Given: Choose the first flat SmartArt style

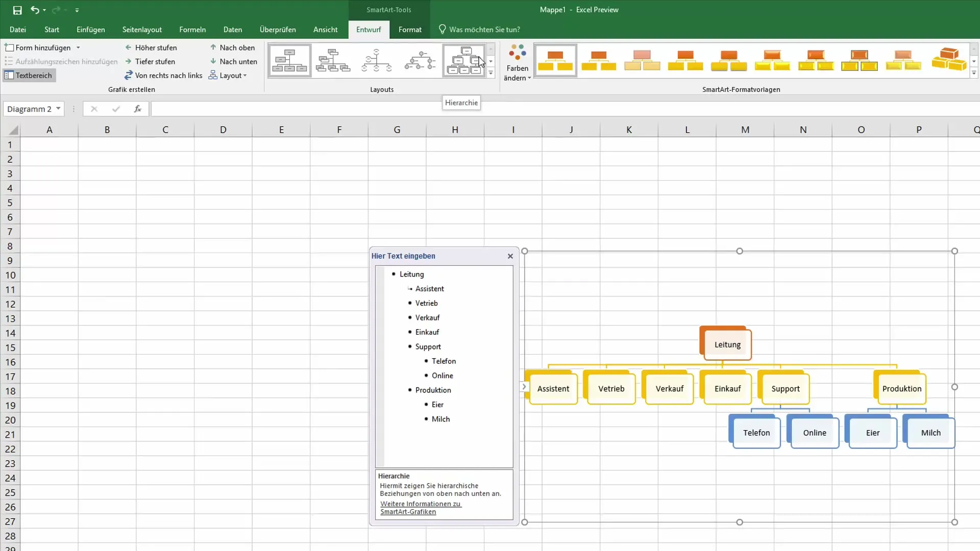Looking at the screenshot, I should pyautogui.click(x=555, y=61).
